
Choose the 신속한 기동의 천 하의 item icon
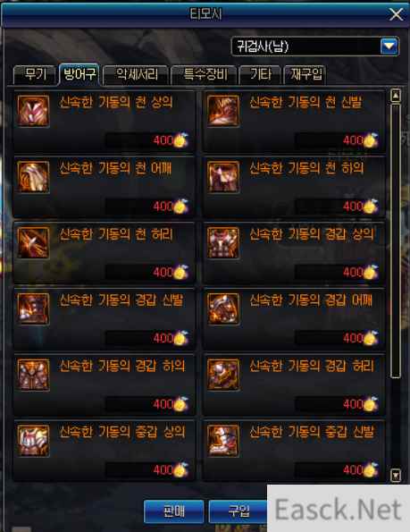(223, 177)
